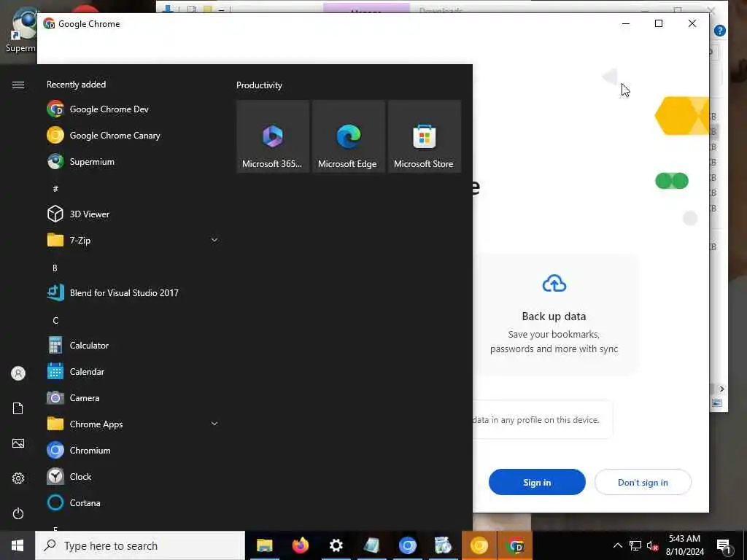The height and width of the screenshot is (560, 747).
Task: Expand the Chrome Apps folder
Action: click(133, 424)
